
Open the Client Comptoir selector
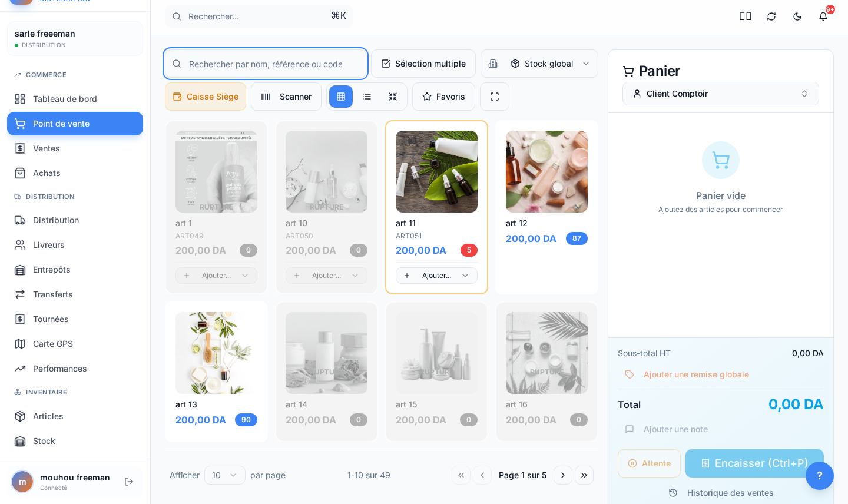(721, 94)
